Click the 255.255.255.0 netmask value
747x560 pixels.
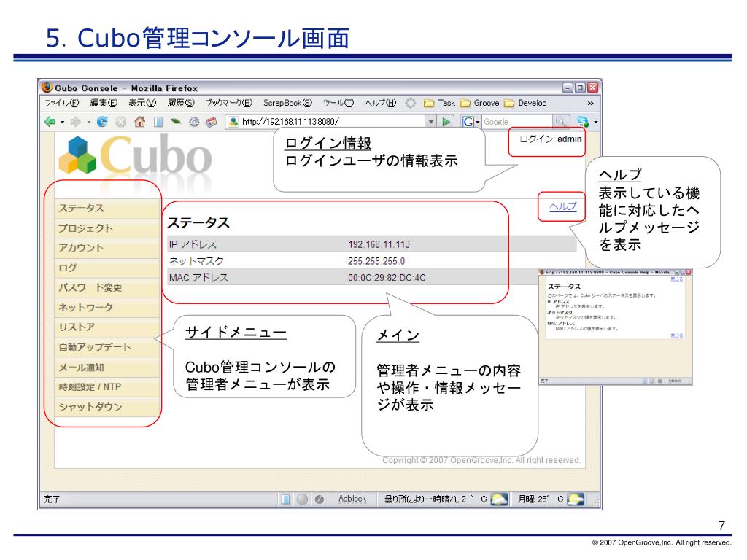point(376,261)
